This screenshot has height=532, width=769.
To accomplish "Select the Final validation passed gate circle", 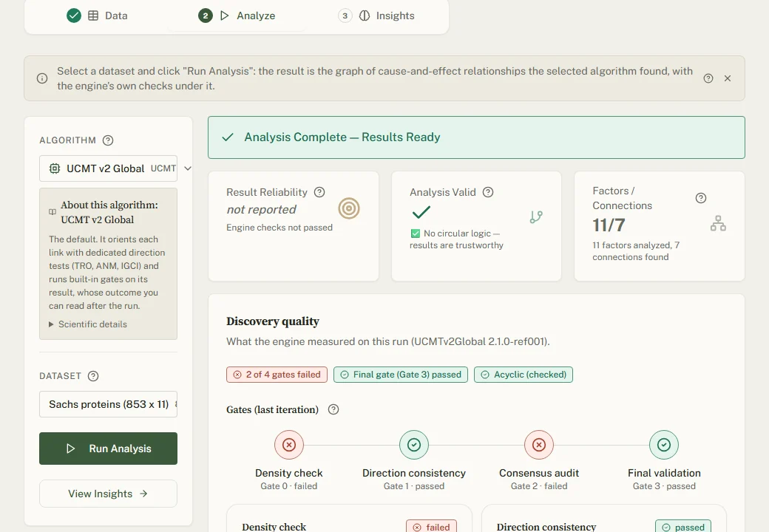I will point(664,445).
